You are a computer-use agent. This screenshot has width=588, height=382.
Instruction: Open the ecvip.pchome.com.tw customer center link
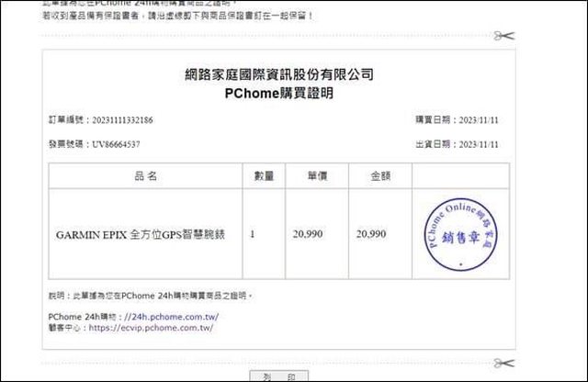coord(153,326)
